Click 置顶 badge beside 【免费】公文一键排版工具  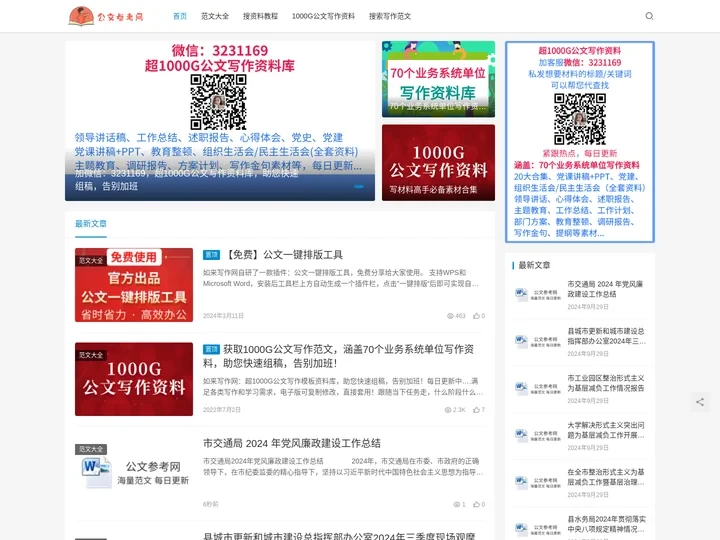click(x=211, y=255)
